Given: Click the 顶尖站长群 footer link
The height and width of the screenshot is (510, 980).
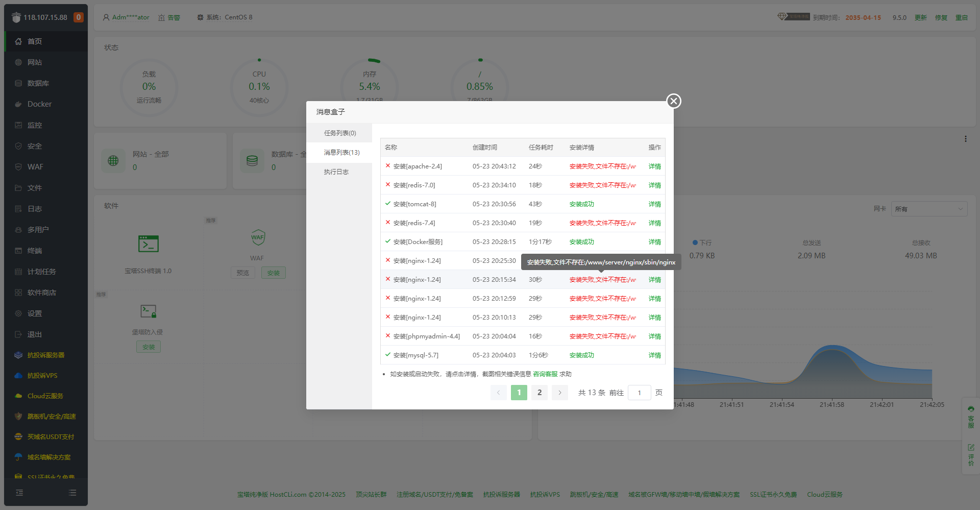Looking at the screenshot, I should 371,495.
